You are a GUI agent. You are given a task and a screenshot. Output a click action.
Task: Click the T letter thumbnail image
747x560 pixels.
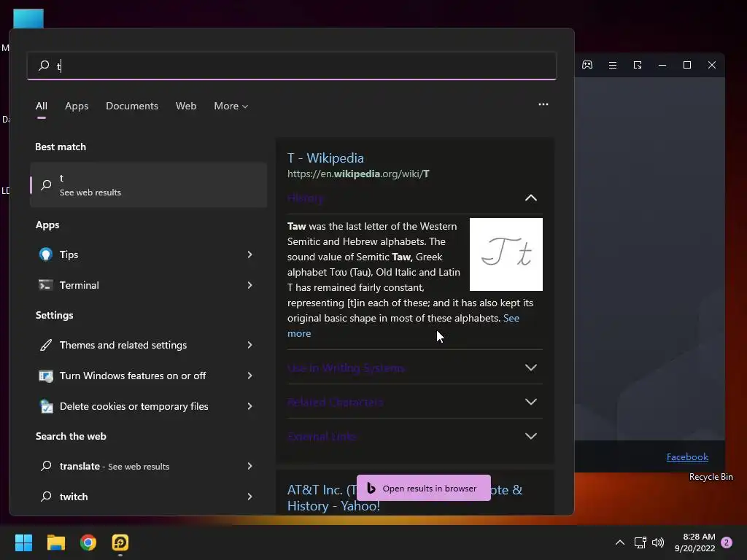pos(506,254)
